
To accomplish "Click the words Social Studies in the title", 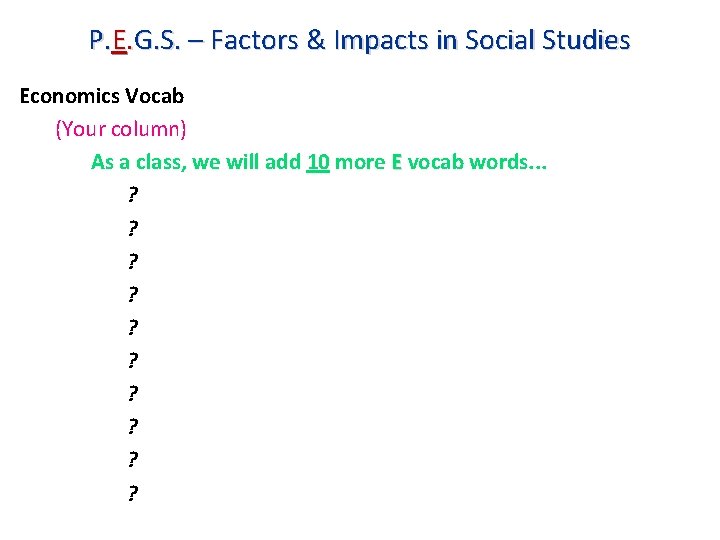I will (x=547, y=40).
